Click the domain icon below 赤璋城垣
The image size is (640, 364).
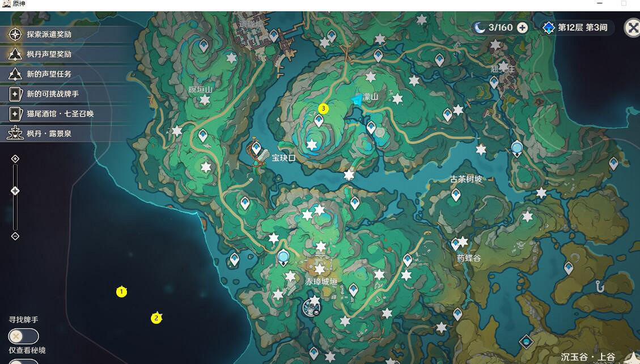(311, 307)
